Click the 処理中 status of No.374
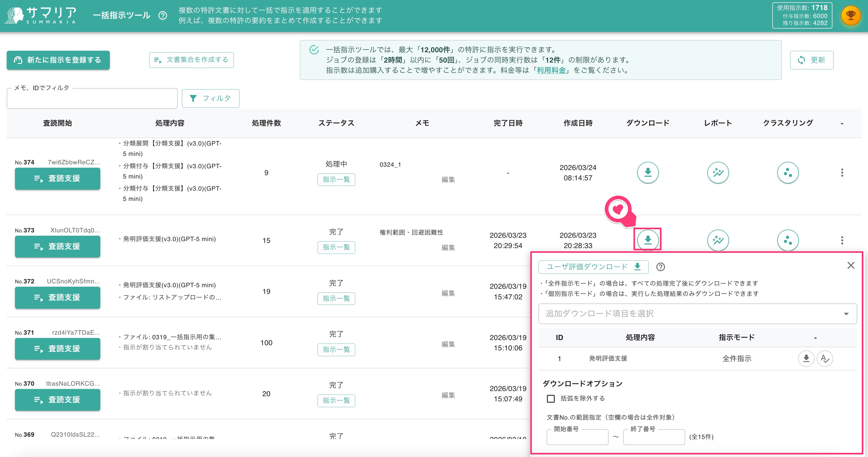Viewport: 868px width, 457px height. [x=336, y=164]
